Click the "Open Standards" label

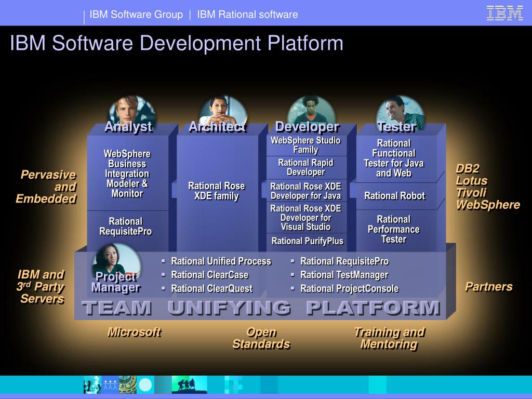point(261,338)
